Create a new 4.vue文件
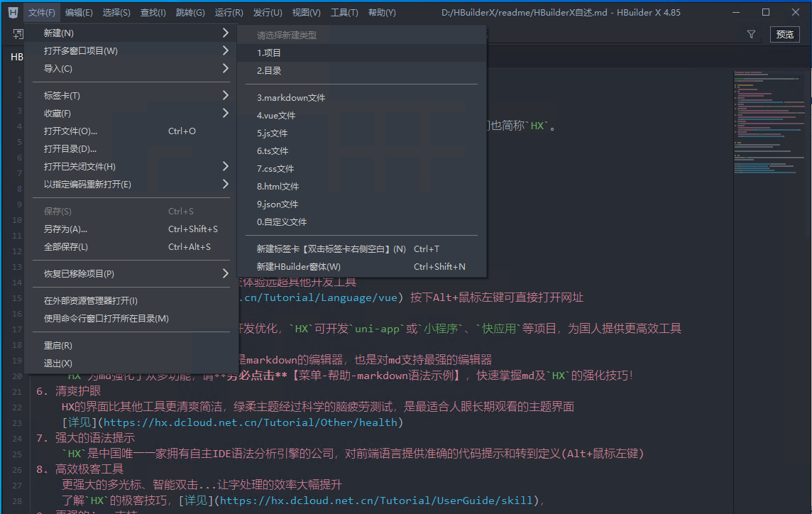This screenshot has height=514, width=812. [x=276, y=116]
